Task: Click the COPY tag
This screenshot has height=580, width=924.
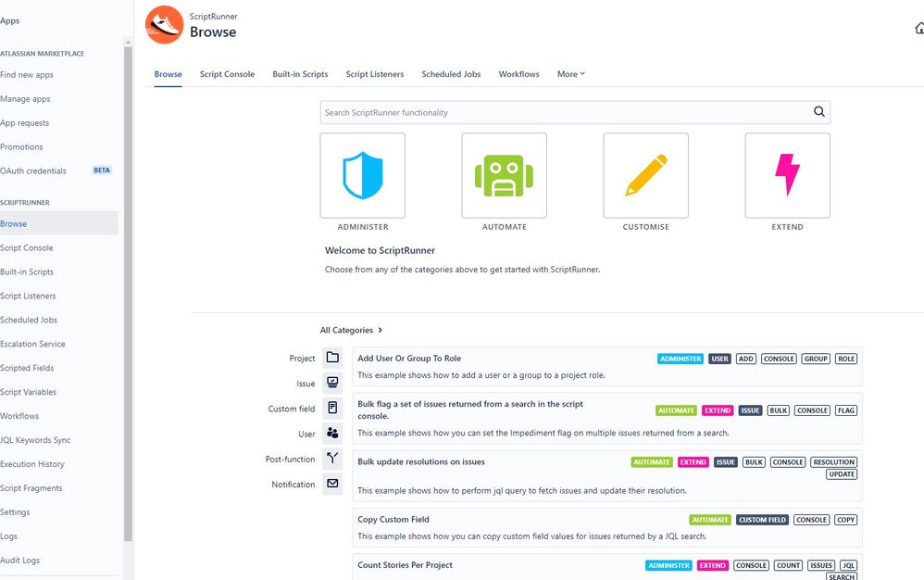Action: [845, 520]
